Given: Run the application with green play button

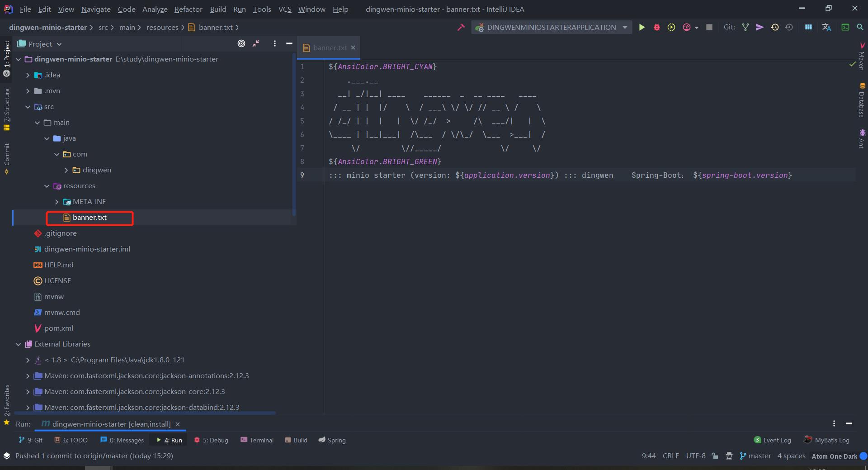Looking at the screenshot, I should pos(642,27).
